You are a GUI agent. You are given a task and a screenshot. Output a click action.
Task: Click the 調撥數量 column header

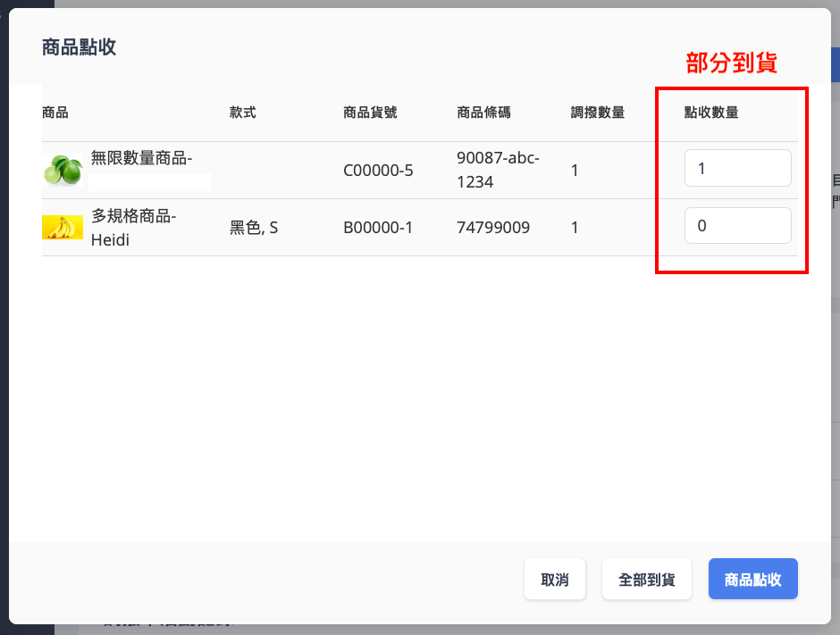pyautogui.click(x=597, y=113)
